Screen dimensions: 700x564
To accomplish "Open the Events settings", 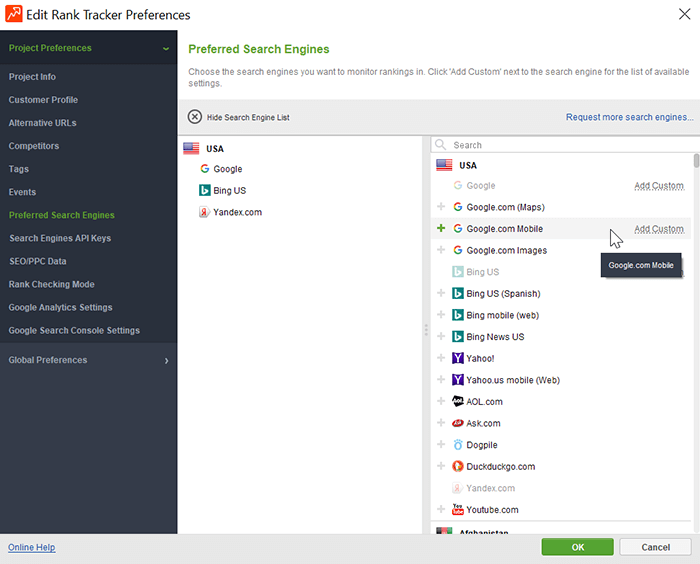I will point(22,192).
